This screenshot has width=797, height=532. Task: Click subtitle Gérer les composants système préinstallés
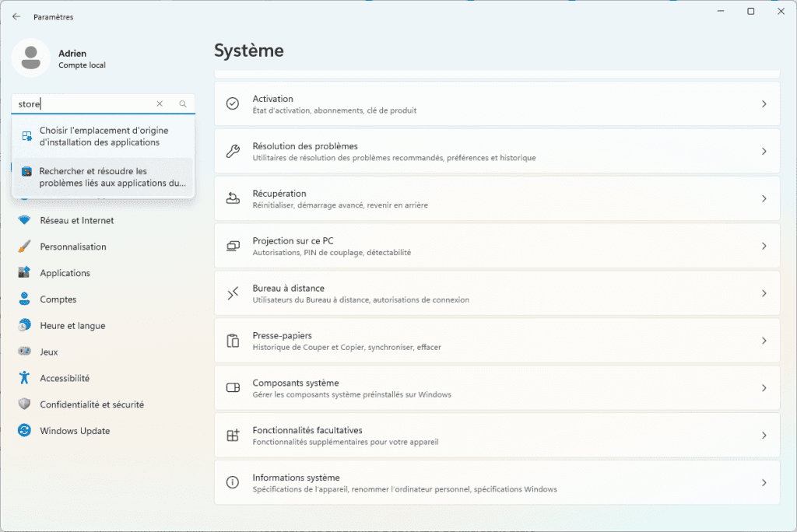[352, 394]
